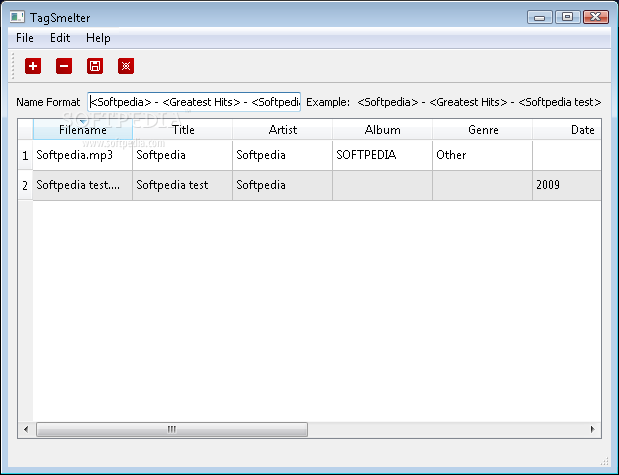Click the Album cell 'SOFTPEDIA'
This screenshot has height=475, width=619.
[383, 155]
